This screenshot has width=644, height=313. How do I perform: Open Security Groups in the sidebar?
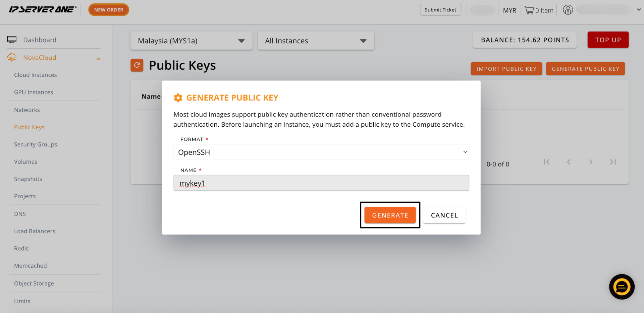(x=36, y=144)
